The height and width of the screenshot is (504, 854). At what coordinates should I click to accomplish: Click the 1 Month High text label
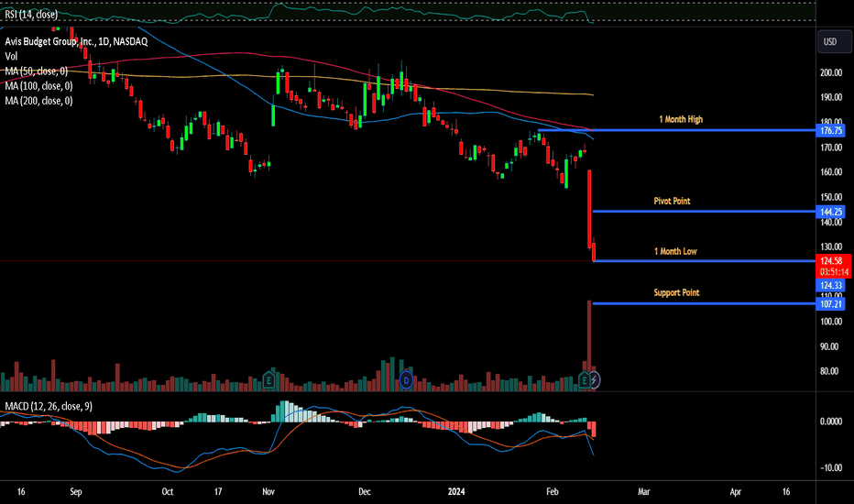point(681,119)
